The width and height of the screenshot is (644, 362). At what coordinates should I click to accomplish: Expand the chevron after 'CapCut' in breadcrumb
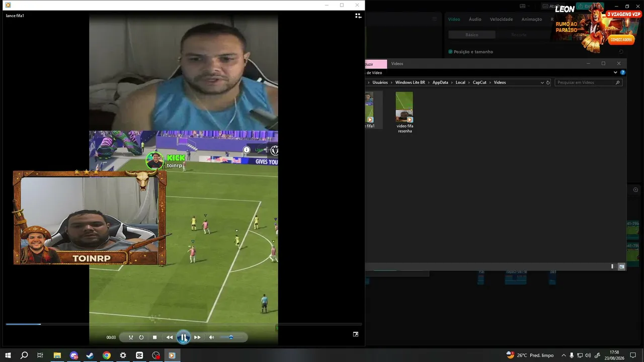(490, 82)
